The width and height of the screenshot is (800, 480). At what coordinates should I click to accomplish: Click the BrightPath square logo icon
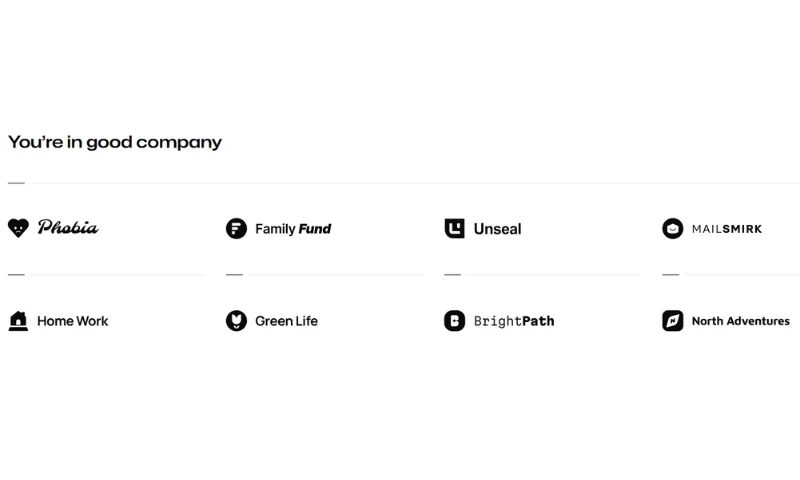454,321
